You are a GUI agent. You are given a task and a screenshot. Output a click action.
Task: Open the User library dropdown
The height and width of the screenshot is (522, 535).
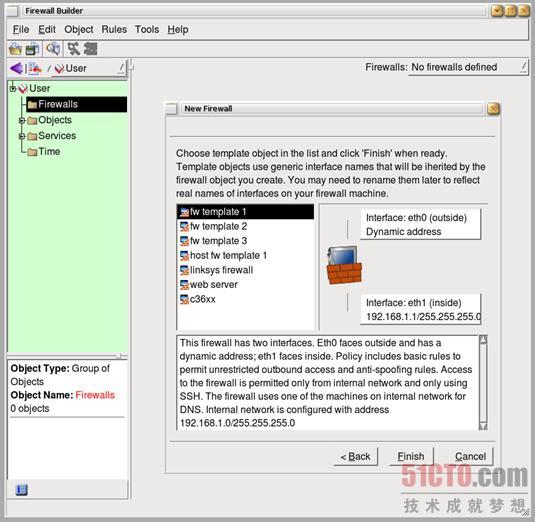(x=89, y=69)
